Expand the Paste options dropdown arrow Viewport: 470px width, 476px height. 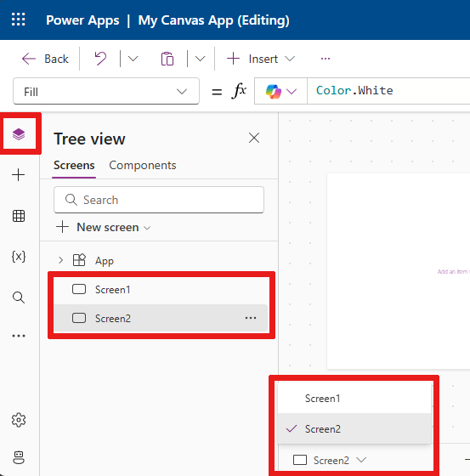pyautogui.click(x=200, y=59)
